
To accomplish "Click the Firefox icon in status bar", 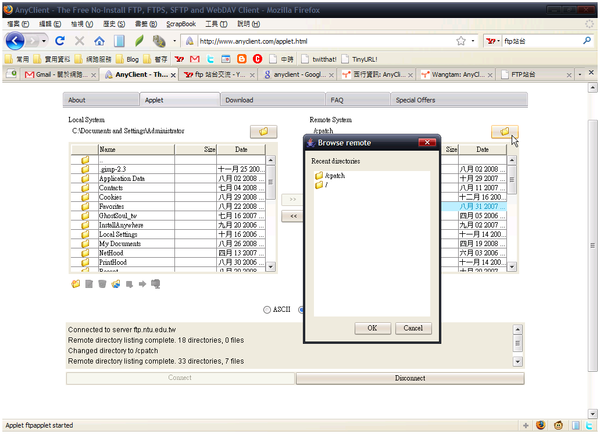I will [x=541, y=425].
